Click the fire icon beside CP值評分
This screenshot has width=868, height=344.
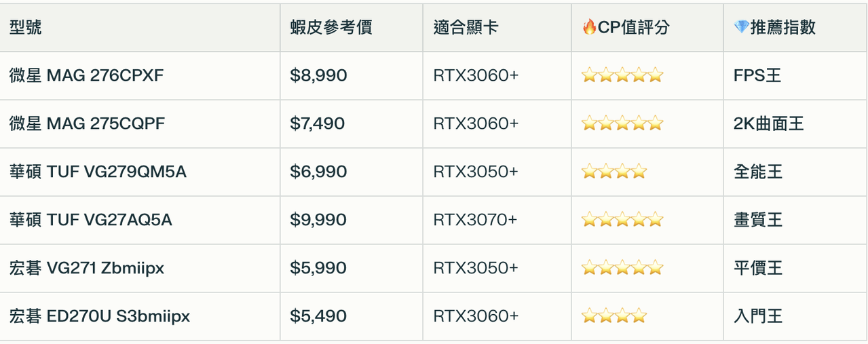click(x=589, y=27)
